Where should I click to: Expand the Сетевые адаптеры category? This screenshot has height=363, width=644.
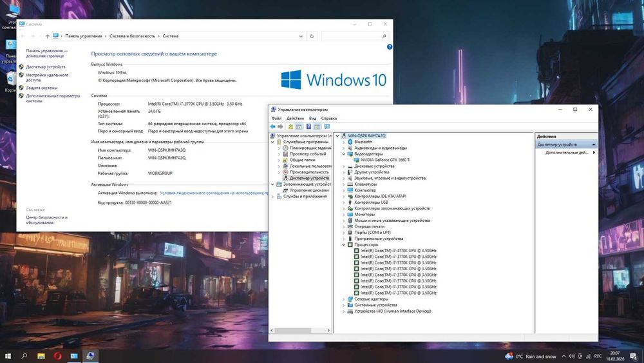(x=344, y=299)
